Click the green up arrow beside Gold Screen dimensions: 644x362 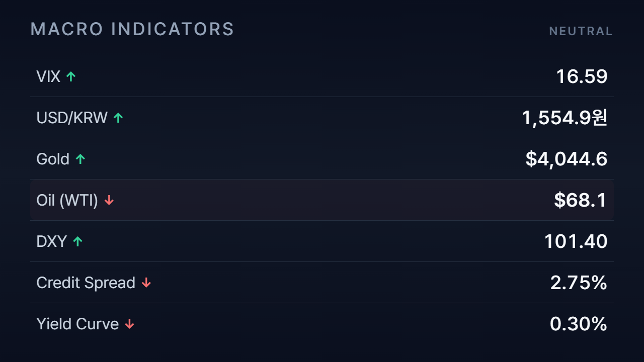(80, 159)
